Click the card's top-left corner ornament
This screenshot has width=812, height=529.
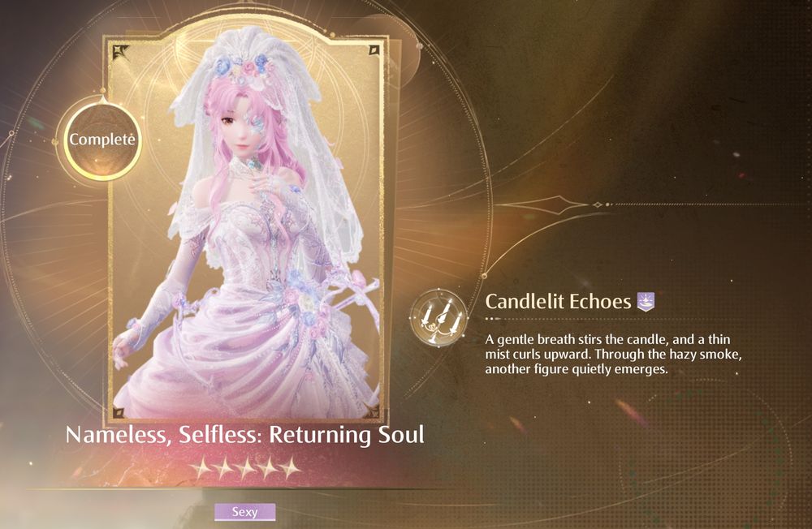(120, 52)
